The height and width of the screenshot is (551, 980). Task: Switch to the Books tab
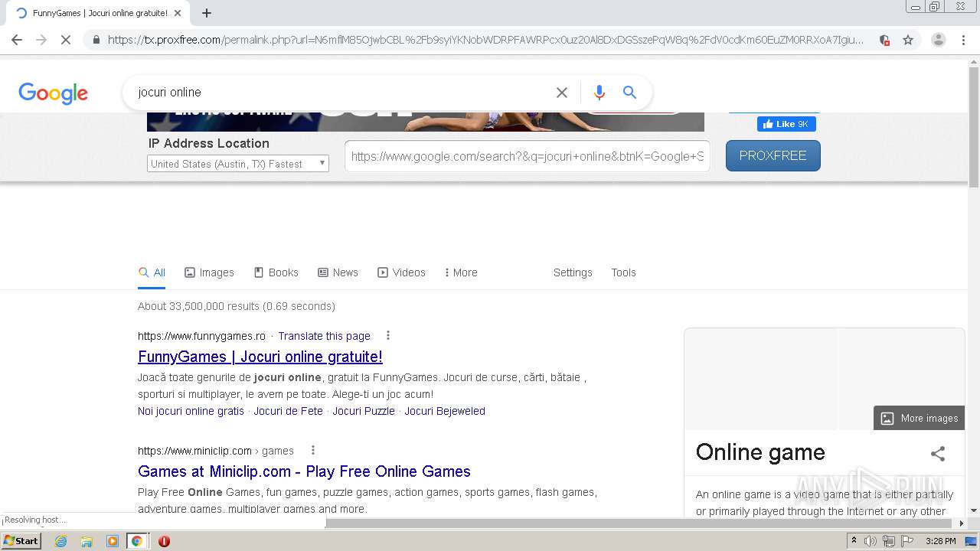pos(276,272)
